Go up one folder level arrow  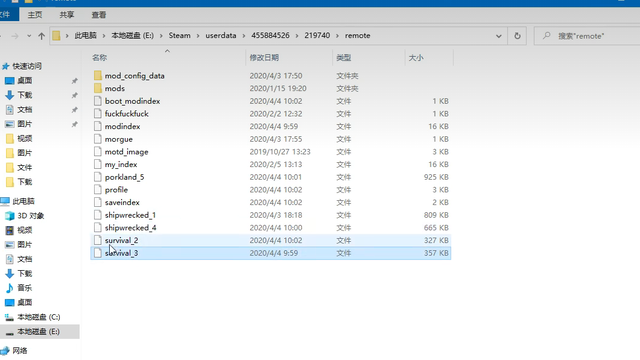point(41,36)
